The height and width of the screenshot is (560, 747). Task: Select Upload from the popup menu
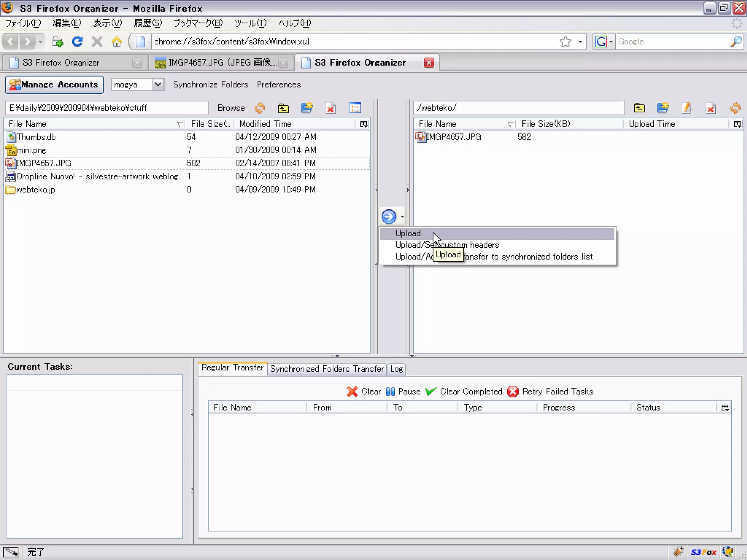[497, 233]
